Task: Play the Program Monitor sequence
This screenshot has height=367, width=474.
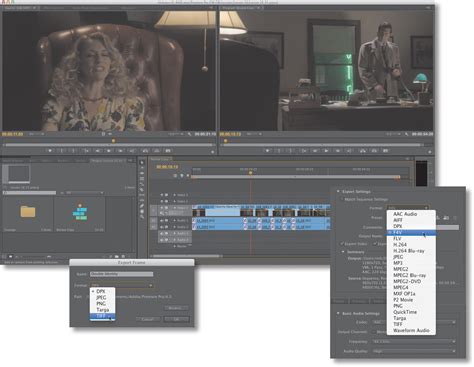Action: pyautogui.click(x=326, y=151)
